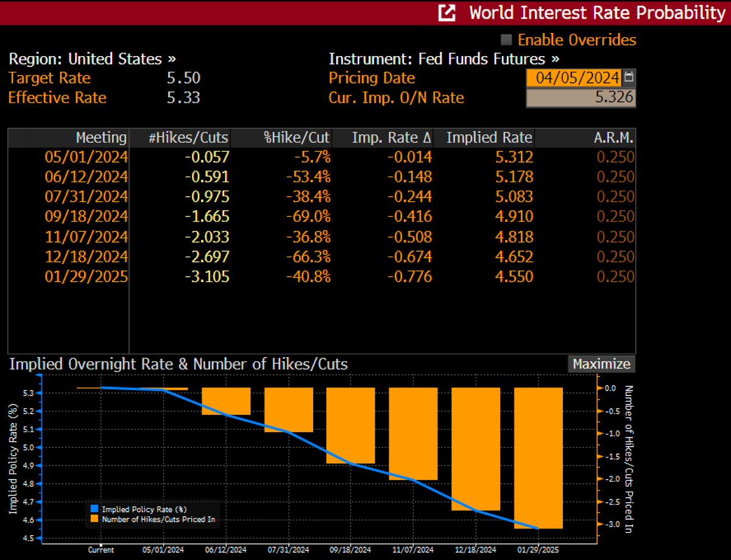Click the export/share icon in the red title bar
Screen dimensions: 731x560
tap(447, 12)
